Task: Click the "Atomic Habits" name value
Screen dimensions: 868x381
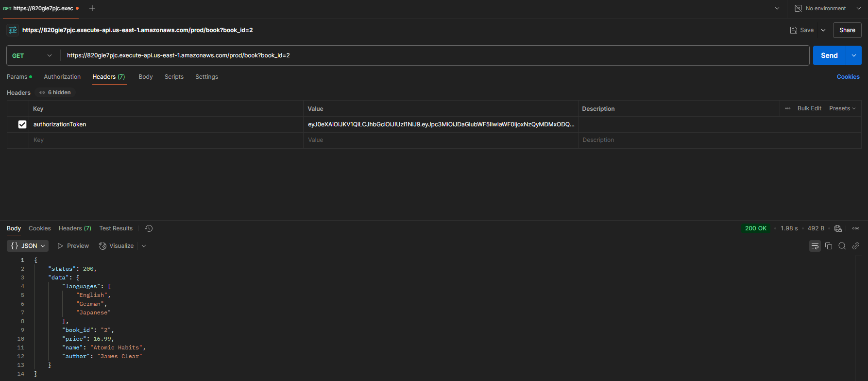Action: [x=116, y=347]
